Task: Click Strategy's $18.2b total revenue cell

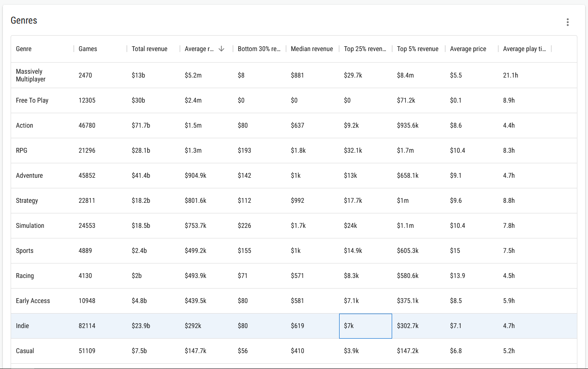Action: (141, 200)
